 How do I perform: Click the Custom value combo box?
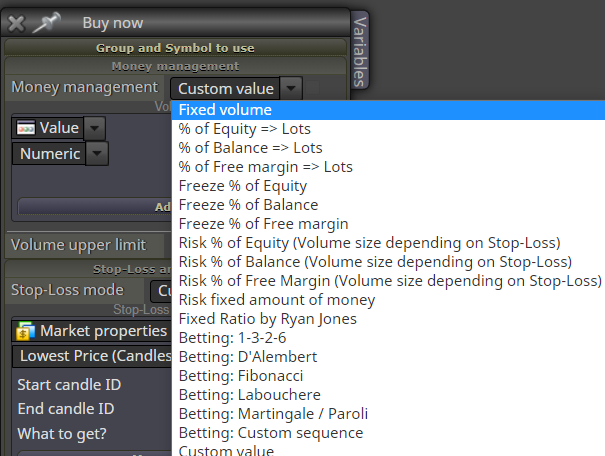pos(226,89)
